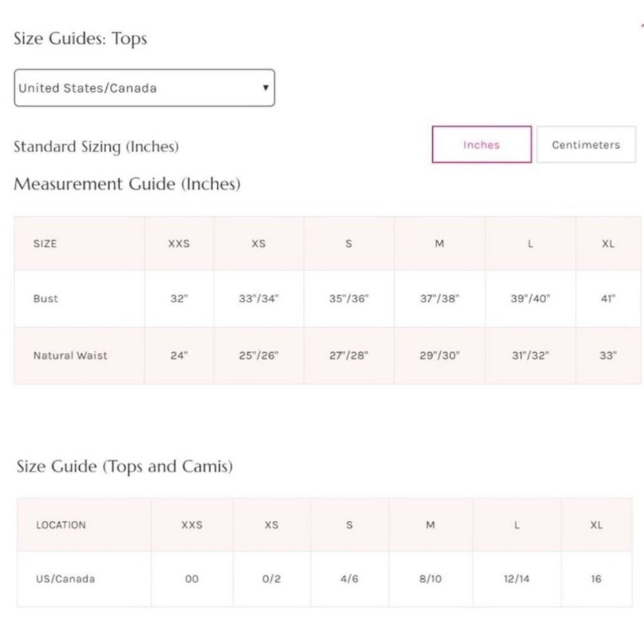The width and height of the screenshot is (644, 644).
Task: Click the SIZE header cell
Action: point(79,243)
